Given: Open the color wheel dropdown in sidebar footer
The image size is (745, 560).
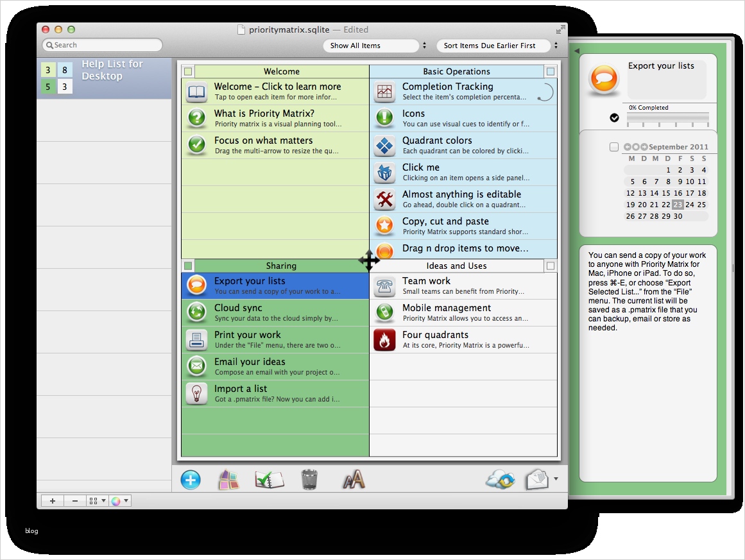Looking at the screenshot, I should [119, 500].
